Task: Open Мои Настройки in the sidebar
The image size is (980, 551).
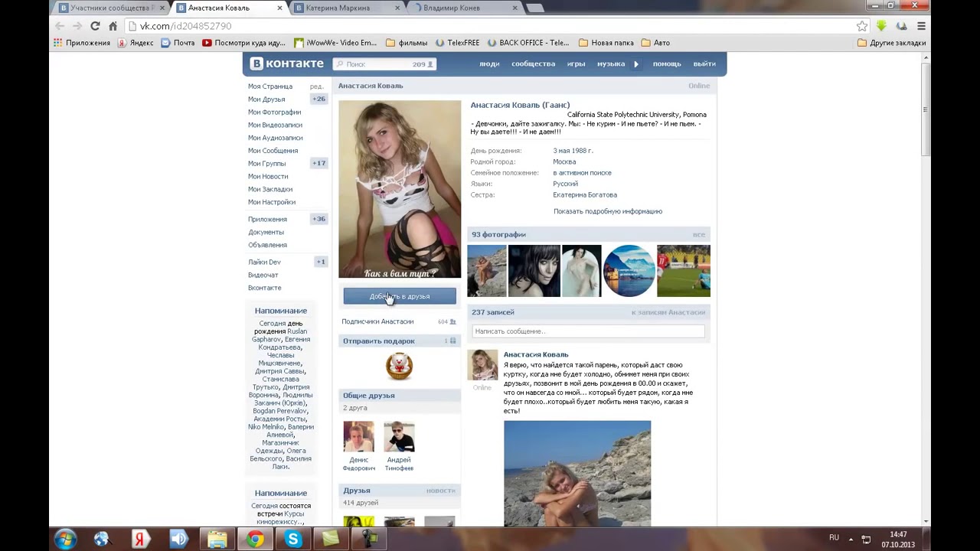Action: [x=272, y=202]
